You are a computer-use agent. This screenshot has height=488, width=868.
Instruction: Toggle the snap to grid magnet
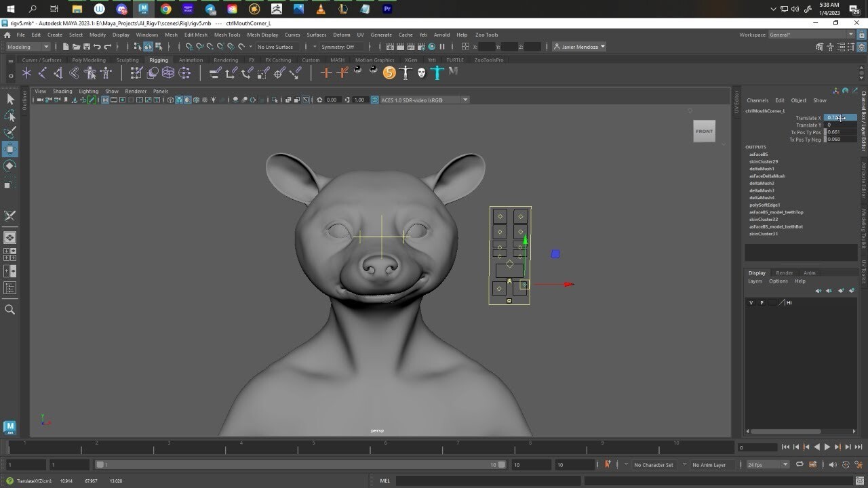point(190,46)
